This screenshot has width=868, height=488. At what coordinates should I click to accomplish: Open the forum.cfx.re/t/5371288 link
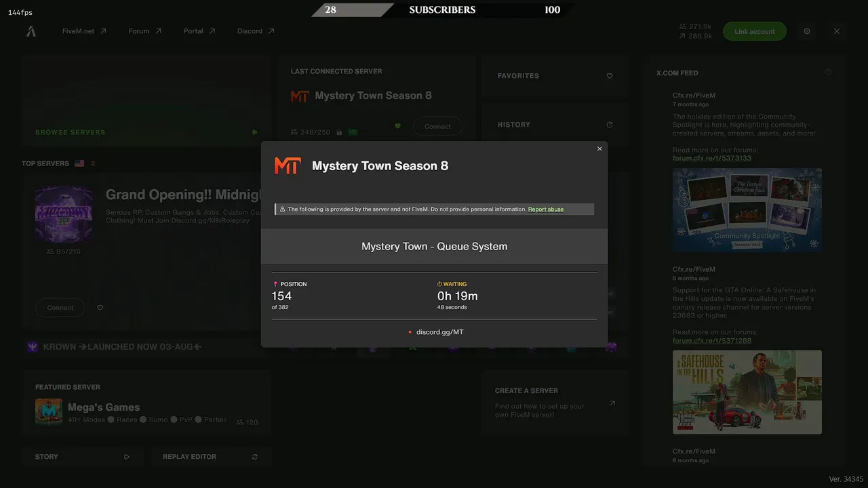pyautogui.click(x=712, y=340)
